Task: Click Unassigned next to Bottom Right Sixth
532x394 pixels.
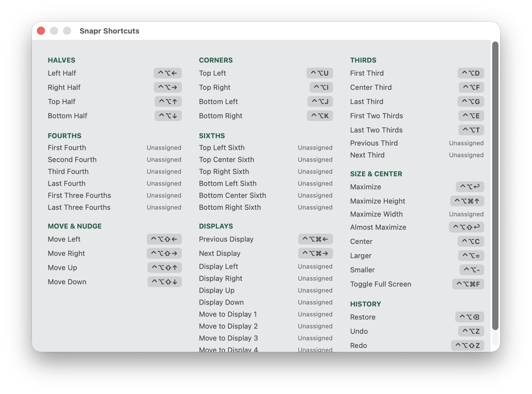Action: coord(315,207)
